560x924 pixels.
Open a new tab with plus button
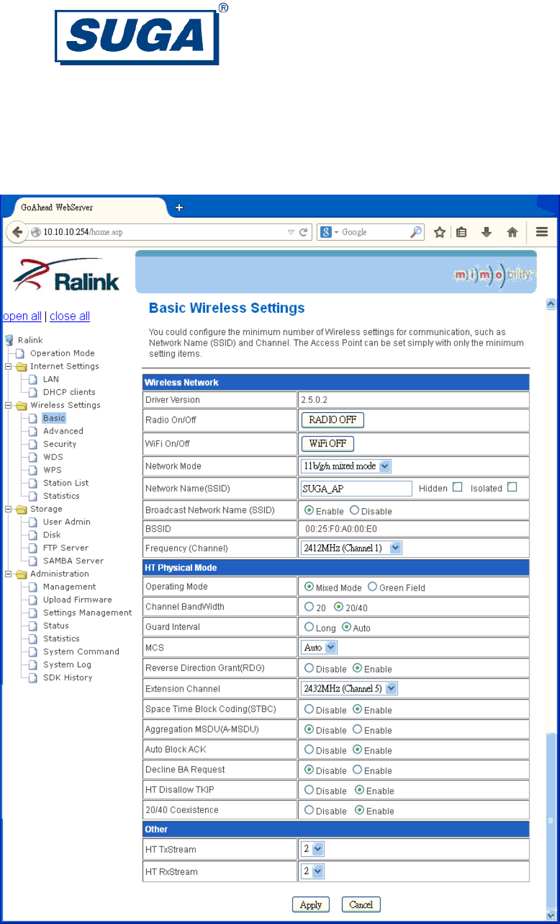point(179,208)
